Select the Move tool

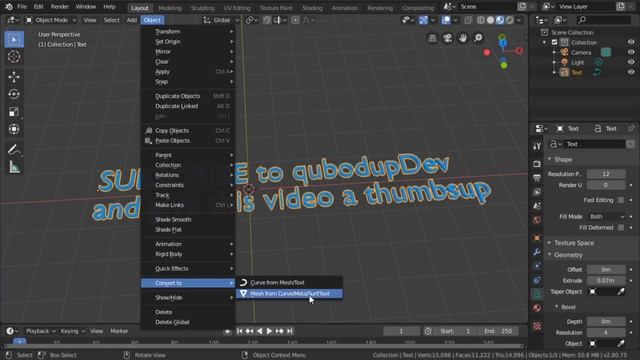[x=14, y=77]
